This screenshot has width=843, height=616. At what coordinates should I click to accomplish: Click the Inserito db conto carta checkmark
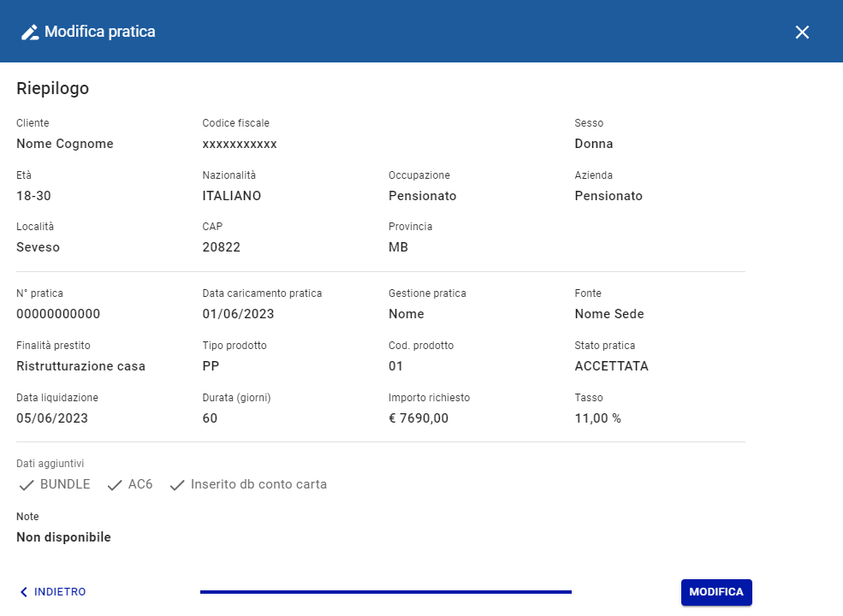coord(177,485)
